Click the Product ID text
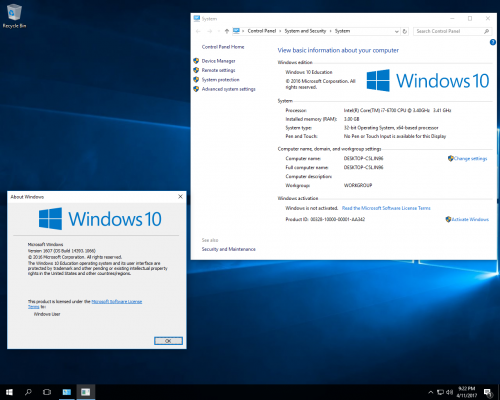This screenshot has height=400, width=500. tap(325, 219)
